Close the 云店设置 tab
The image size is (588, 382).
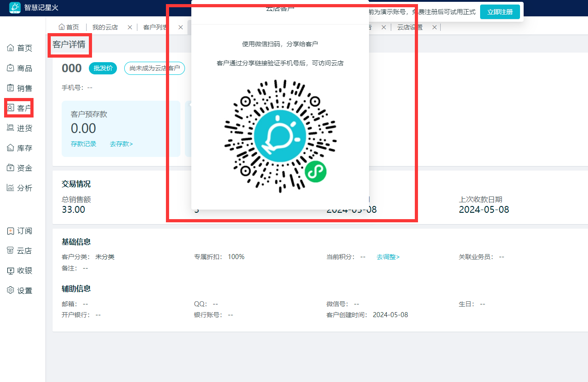click(x=434, y=27)
